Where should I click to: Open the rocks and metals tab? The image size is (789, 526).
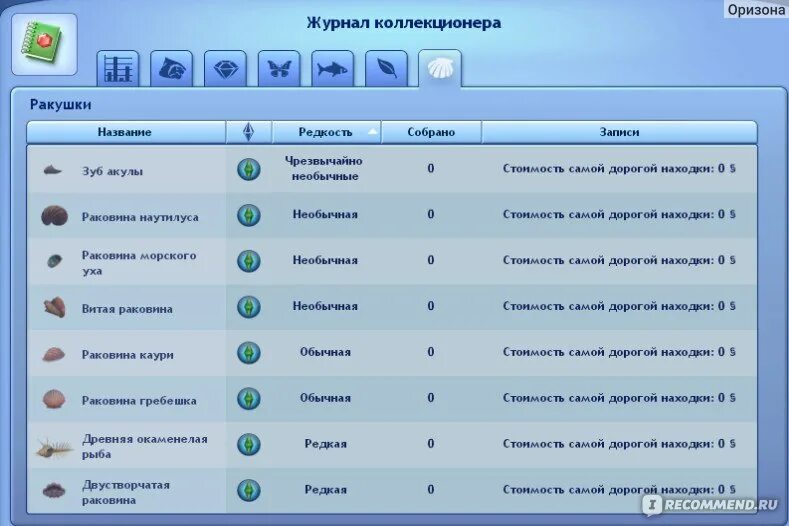point(172,69)
